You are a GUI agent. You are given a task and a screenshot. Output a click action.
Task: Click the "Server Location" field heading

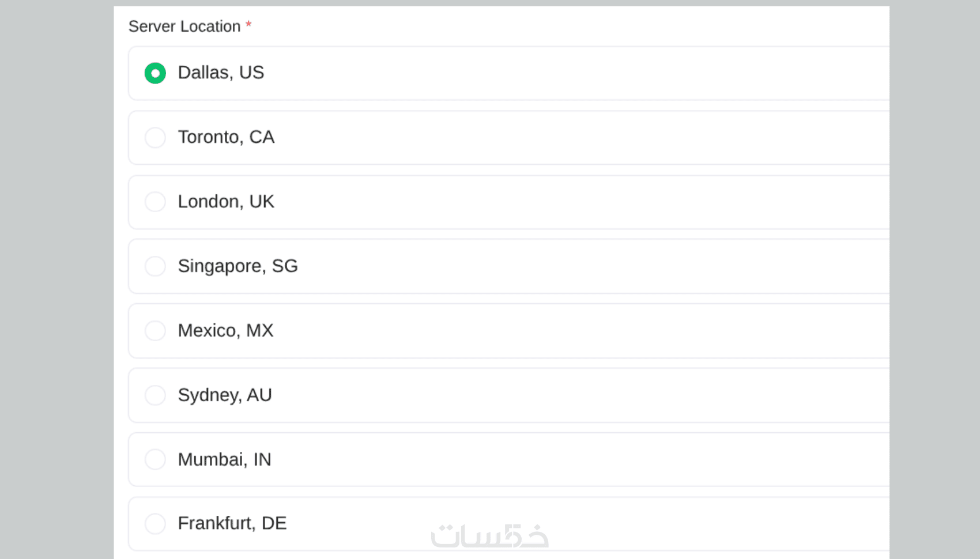184,27
